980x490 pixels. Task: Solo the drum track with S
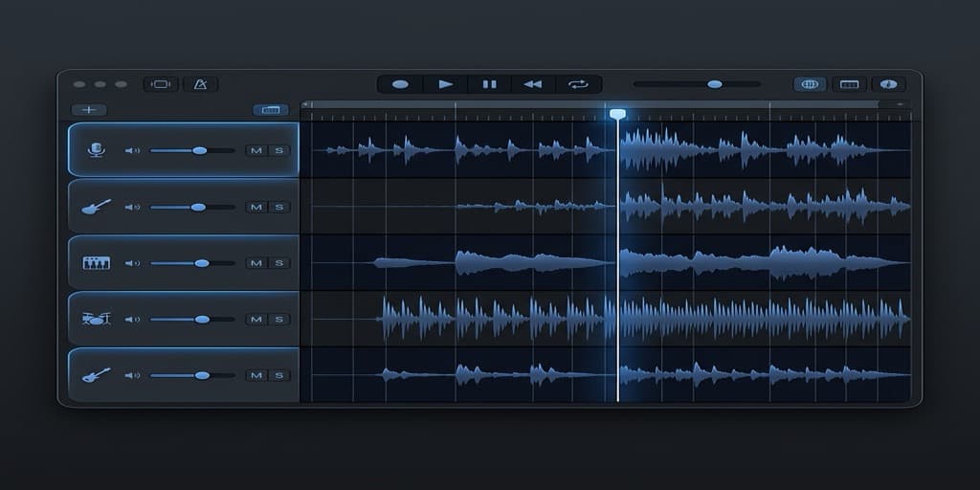(278, 320)
